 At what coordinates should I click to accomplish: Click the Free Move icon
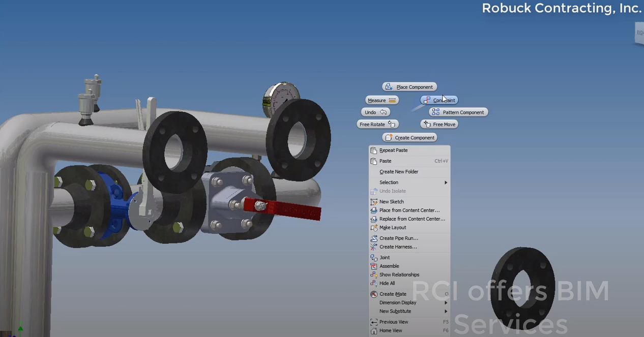pyautogui.click(x=427, y=124)
